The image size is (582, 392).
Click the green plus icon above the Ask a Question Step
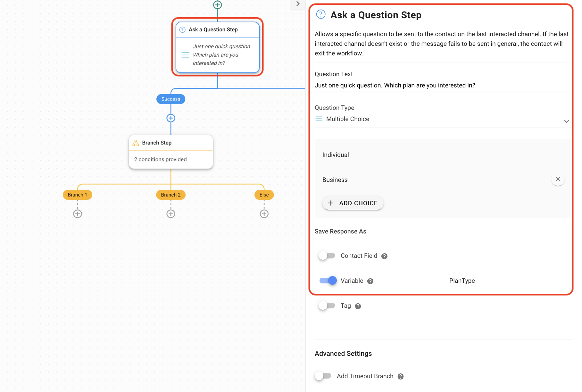tap(218, 5)
